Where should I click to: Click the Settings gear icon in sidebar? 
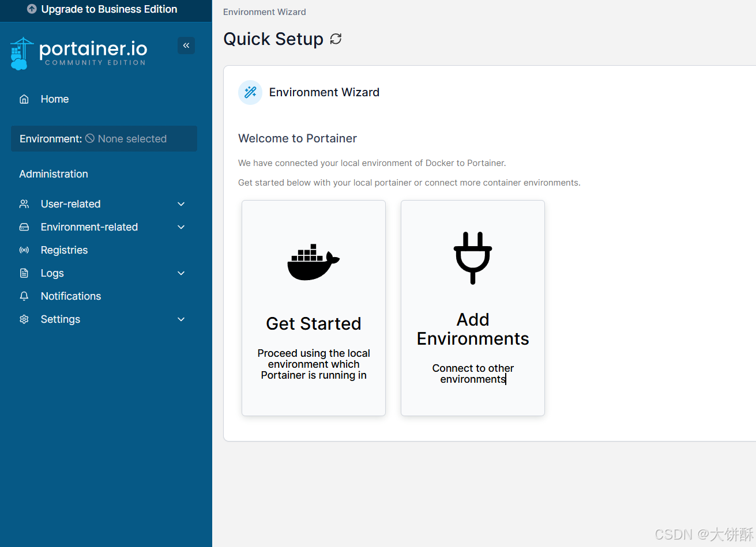click(x=24, y=319)
